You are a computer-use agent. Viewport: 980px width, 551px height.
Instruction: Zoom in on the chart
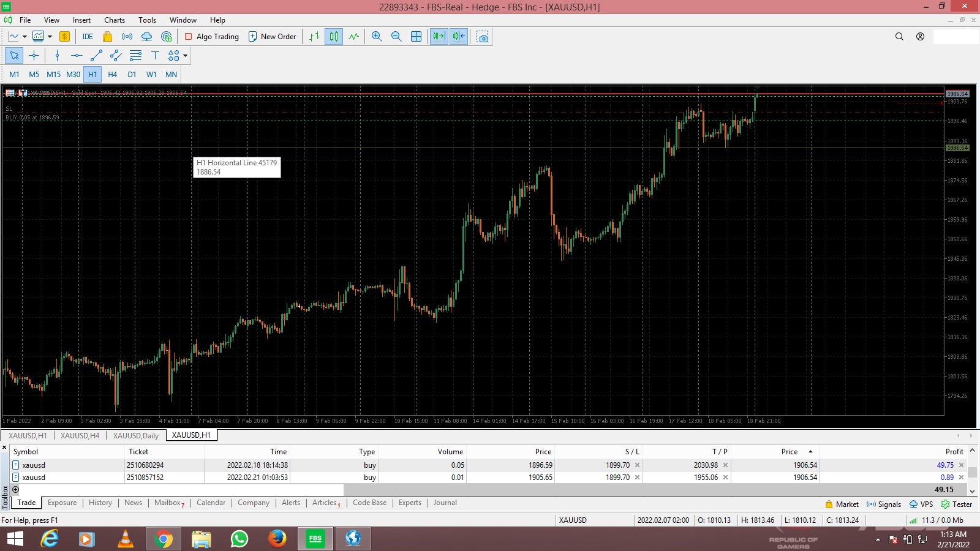click(377, 37)
